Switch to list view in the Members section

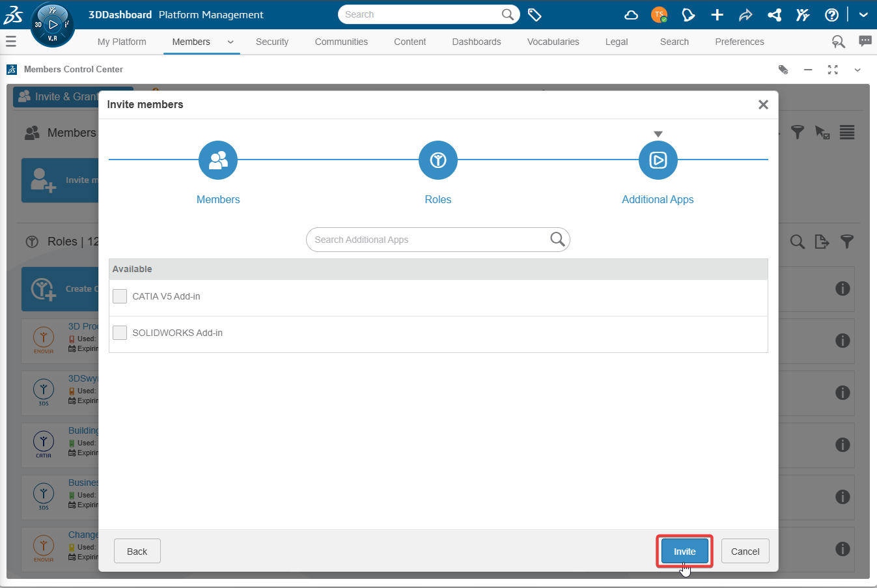pos(847,132)
